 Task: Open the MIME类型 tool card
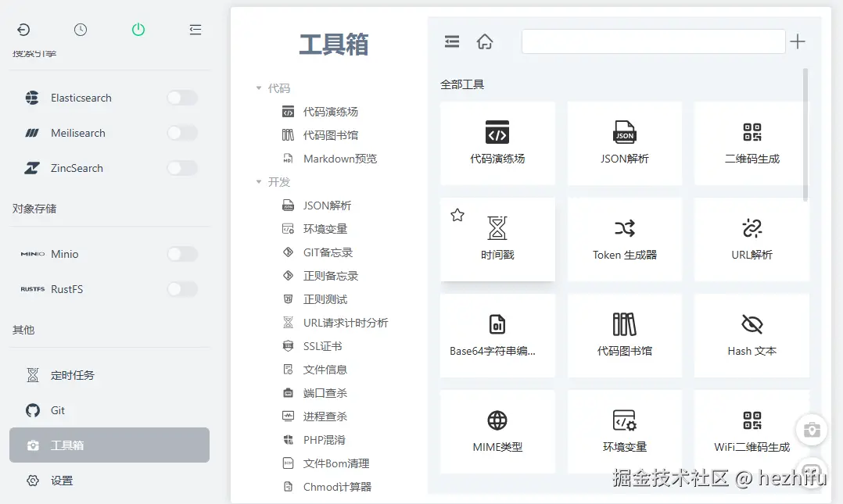(497, 431)
